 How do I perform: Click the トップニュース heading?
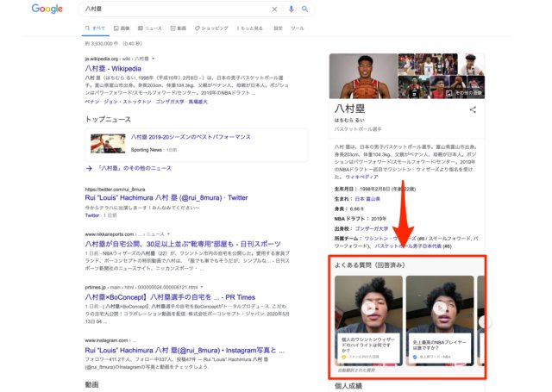pyautogui.click(x=108, y=120)
